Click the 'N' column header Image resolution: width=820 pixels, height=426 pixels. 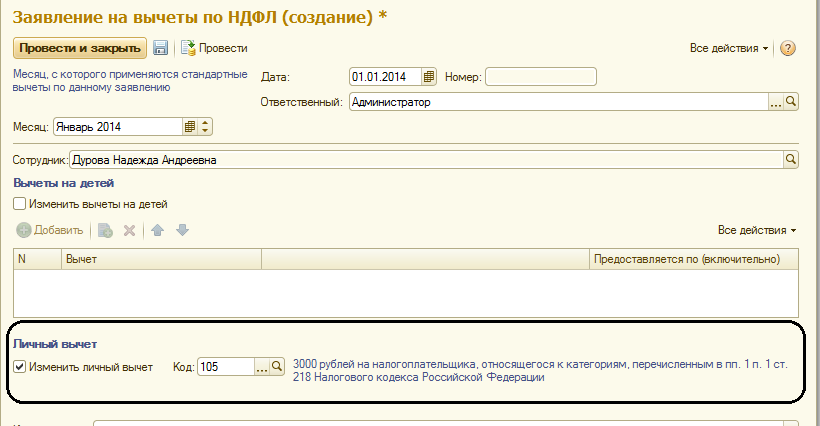point(37,259)
